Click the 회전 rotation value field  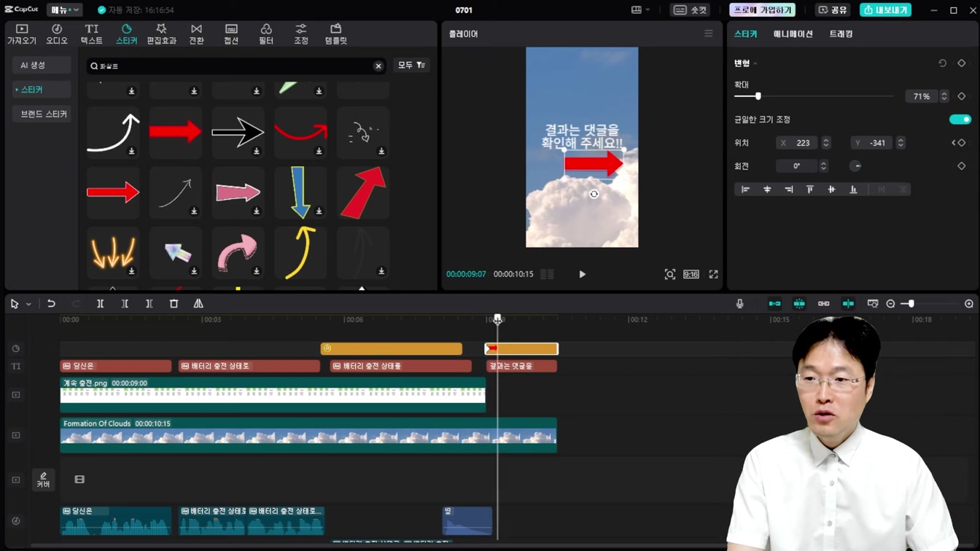click(796, 166)
